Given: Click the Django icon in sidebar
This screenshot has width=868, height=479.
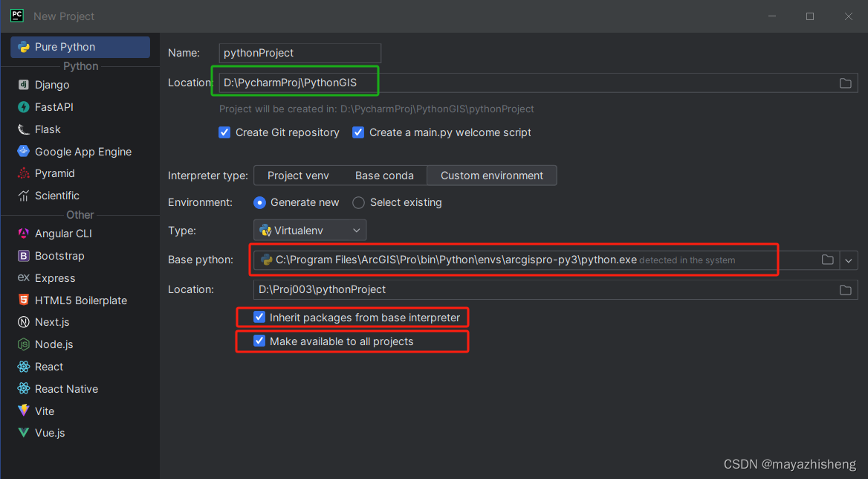Looking at the screenshot, I should (23, 85).
